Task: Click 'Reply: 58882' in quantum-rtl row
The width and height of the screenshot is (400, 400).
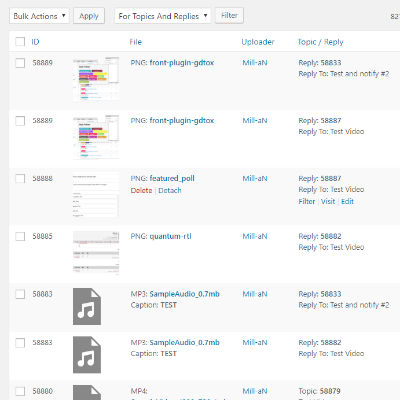Action: 320,236
